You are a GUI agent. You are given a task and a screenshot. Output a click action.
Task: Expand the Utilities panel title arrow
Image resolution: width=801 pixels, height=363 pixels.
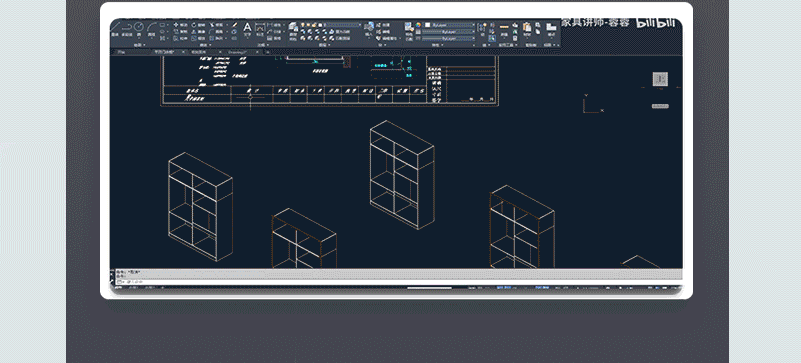(x=516, y=45)
